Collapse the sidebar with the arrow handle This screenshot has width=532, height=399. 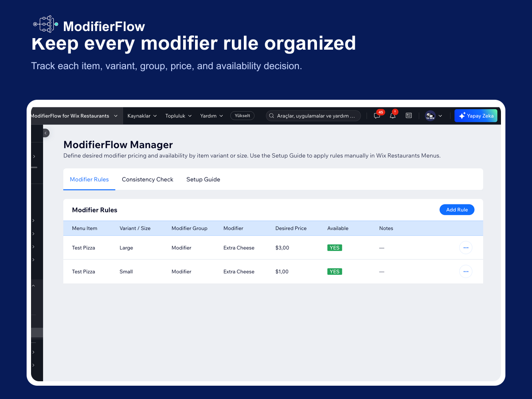[46, 133]
